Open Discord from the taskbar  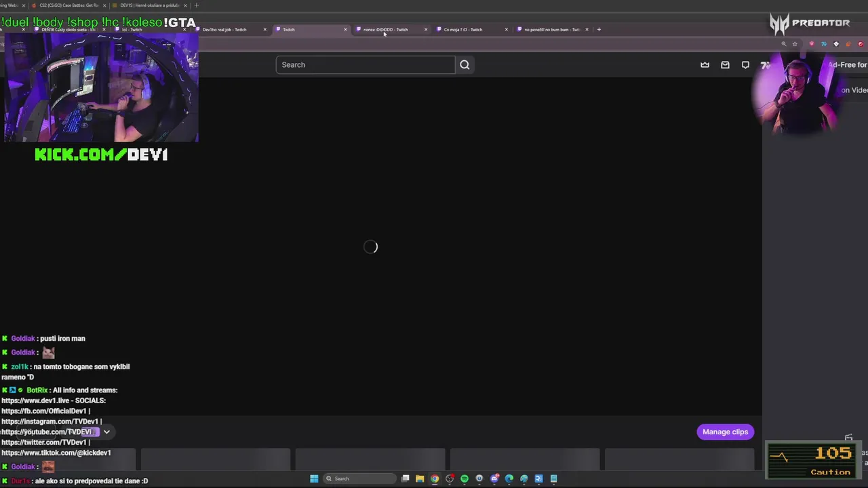(x=494, y=479)
